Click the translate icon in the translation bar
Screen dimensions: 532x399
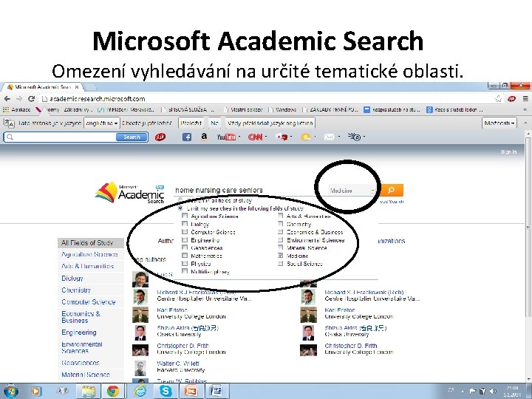(9, 123)
